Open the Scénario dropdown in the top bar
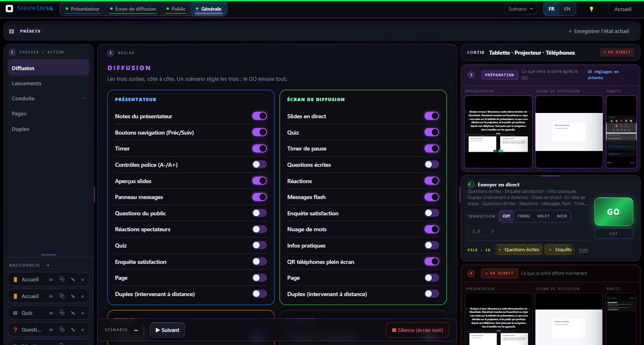This screenshot has height=345, width=644. [521, 9]
